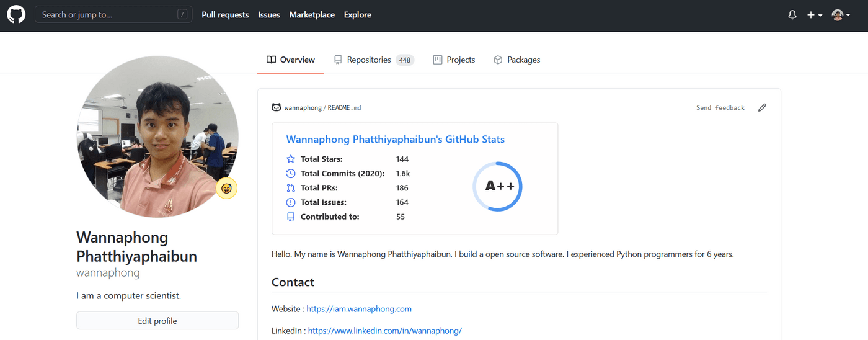Click the emoji status badge on avatar
This screenshot has width=868, height=340.
coord(227,188)
